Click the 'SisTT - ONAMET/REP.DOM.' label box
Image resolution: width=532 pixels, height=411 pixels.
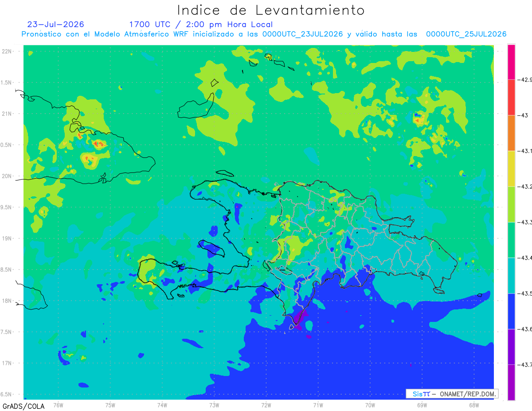tap(451, 394)
